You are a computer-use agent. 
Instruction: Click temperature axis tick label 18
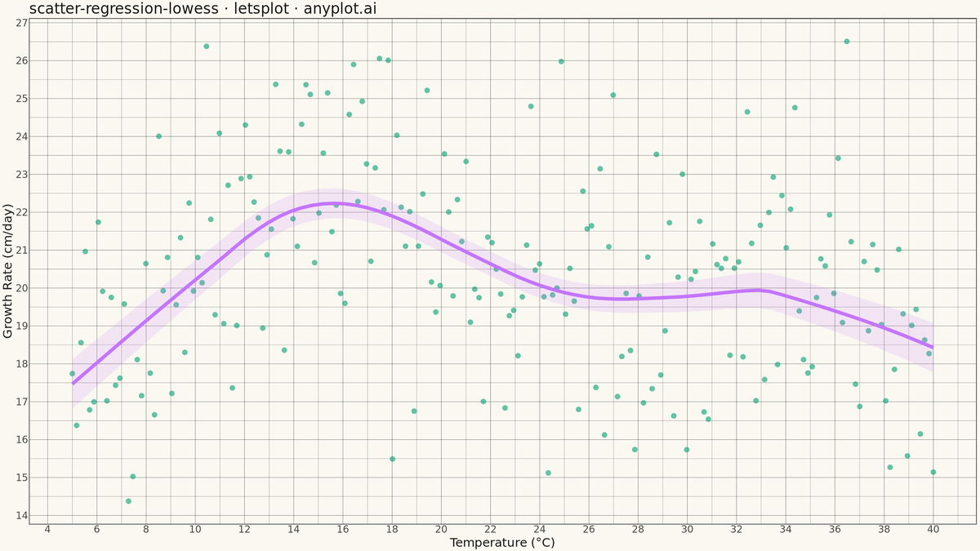[392, 529]
